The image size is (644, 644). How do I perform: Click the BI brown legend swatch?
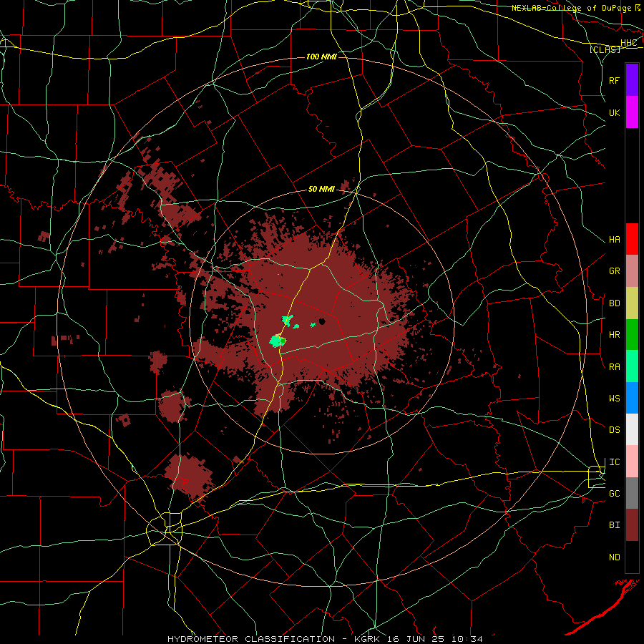(x=632, y=525)
